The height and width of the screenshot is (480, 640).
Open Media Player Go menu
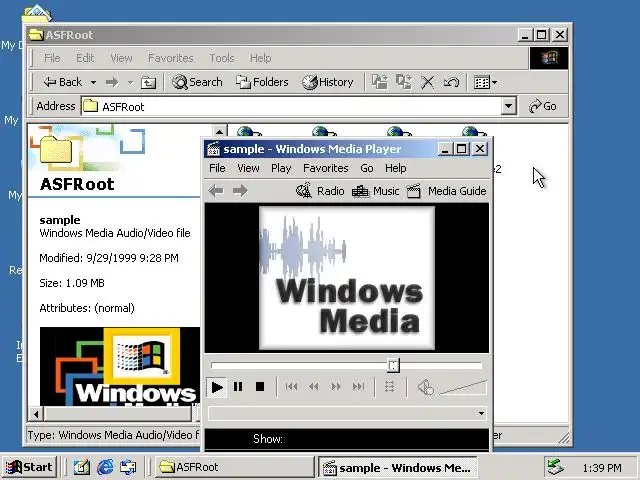click(x=367, y=168)
